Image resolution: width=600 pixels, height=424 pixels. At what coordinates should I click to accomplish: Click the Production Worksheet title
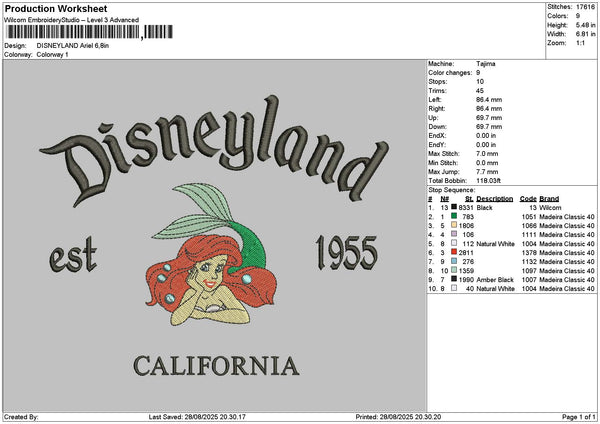56,9
